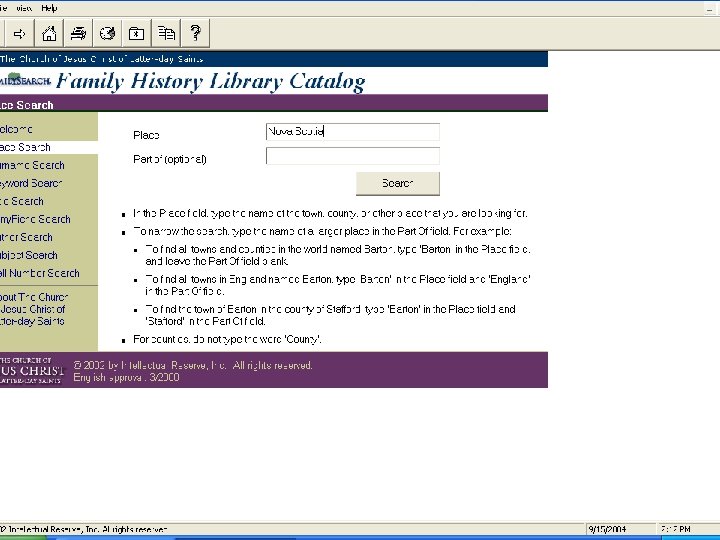720x540 pixels.
Task: Open Title Search in the sidebar
Action: coord(22,201)
